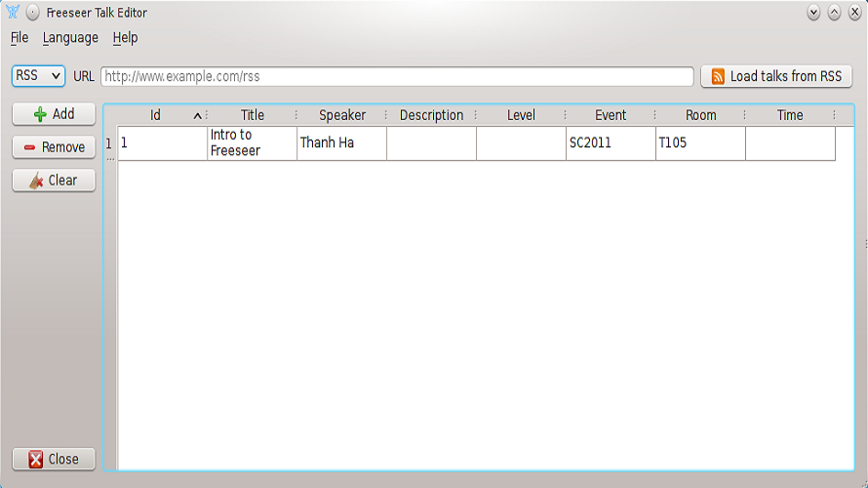Click the Event column header

611,115
